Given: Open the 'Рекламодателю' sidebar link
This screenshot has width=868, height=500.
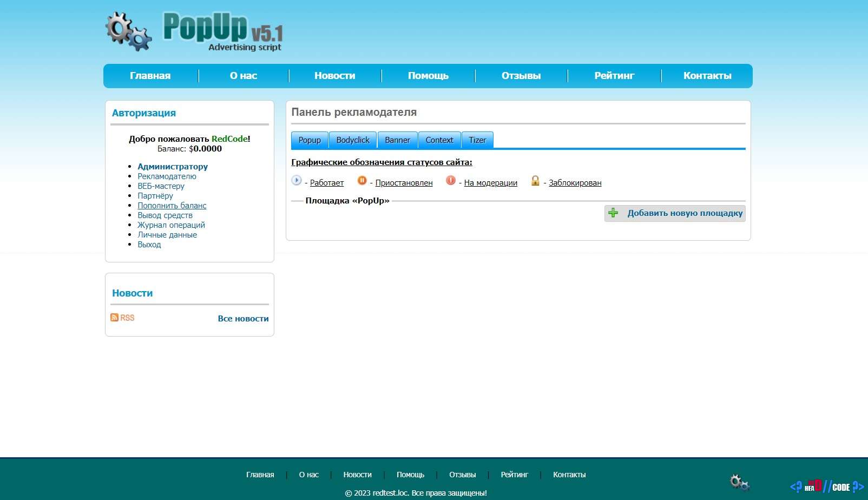Looking at the screenshot, I should click(x=167, y=176).
